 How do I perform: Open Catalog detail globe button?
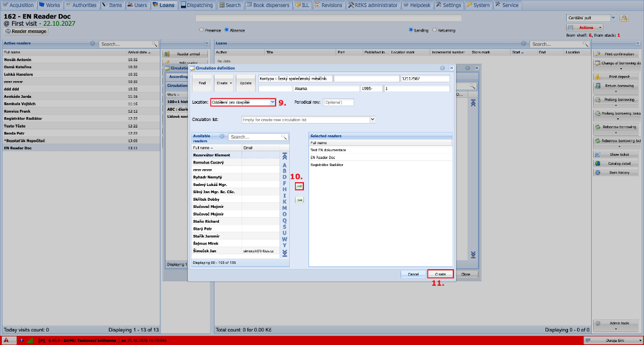pyautogui.click(x=616, y=163)
